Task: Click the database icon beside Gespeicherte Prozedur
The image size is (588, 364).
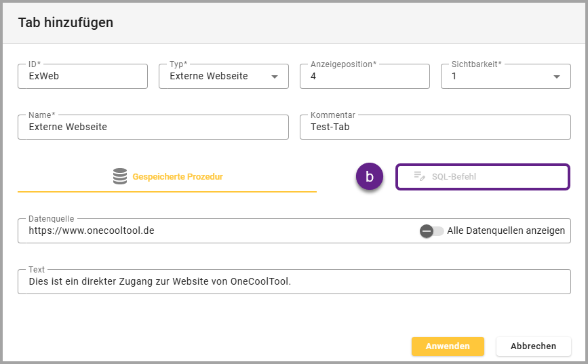Action: tap(120, 177)
